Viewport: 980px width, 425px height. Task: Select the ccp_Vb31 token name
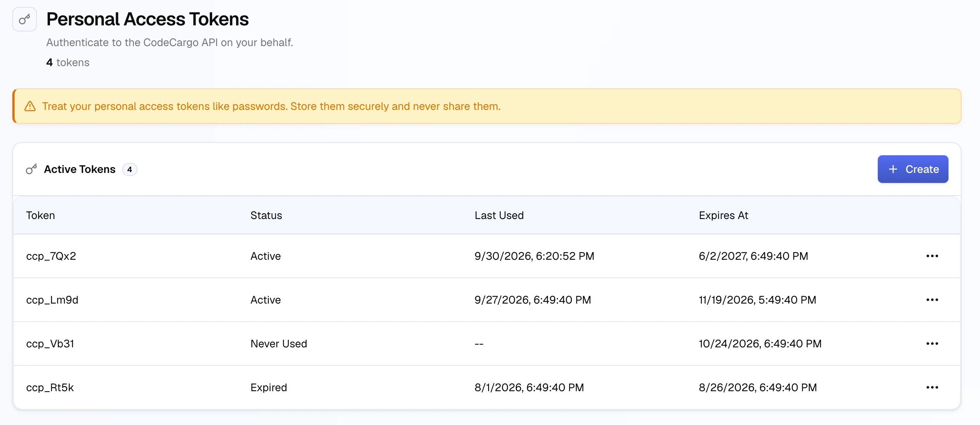coord(50,344)
